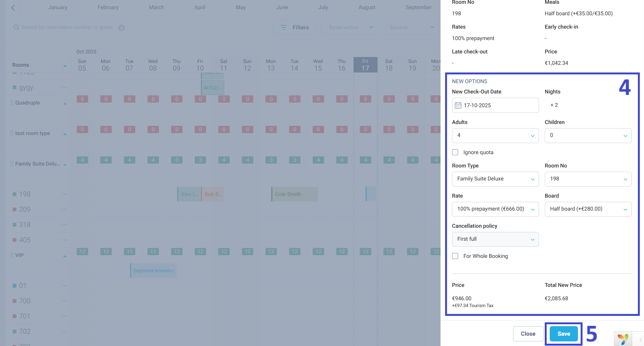644x346 pixels.
Task: Check the For Whole Booking checkbox
Action: pyautogui.click(x=455, y=256)
